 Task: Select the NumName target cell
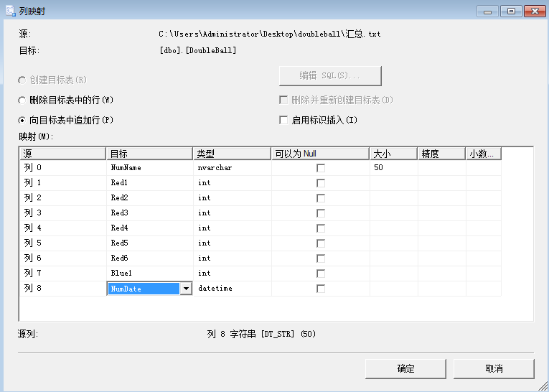click(x=149, y=168)
